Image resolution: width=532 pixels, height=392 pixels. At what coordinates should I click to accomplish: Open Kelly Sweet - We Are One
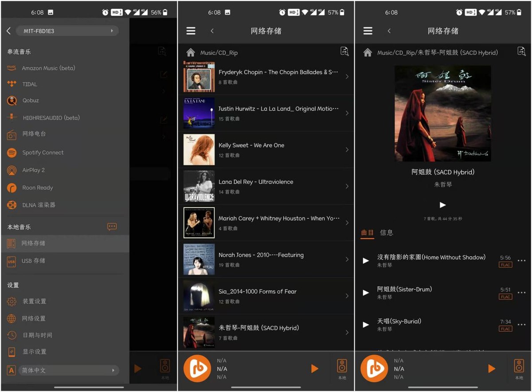tap(266, 150)
